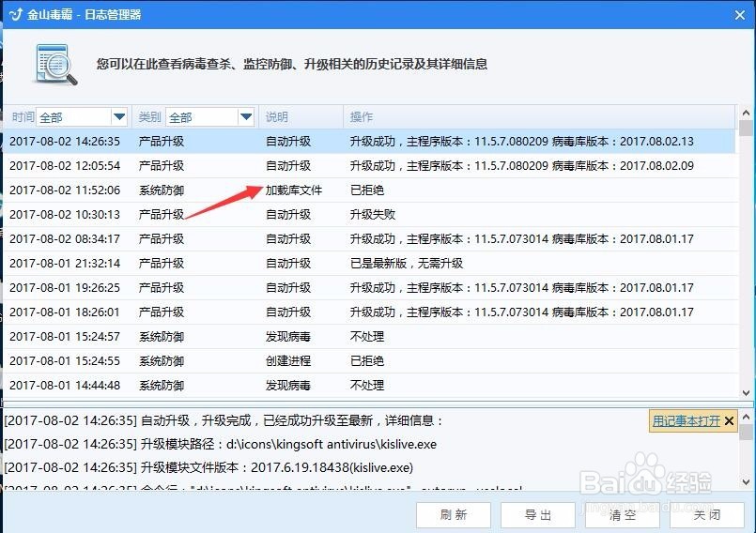Select the log row 2017-08-02 12:05:54
Screen dimensions: 756x533
pos(369,166)
